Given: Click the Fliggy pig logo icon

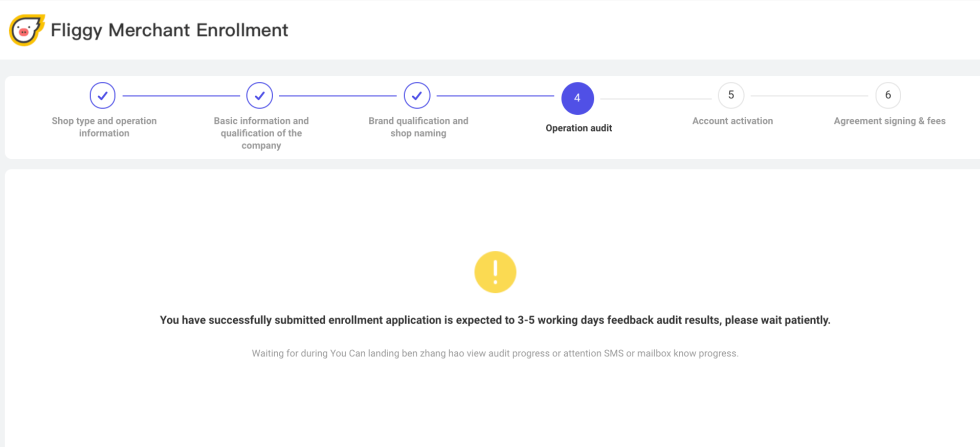Looking at the screenshot, I should click(x=27, y=30).
